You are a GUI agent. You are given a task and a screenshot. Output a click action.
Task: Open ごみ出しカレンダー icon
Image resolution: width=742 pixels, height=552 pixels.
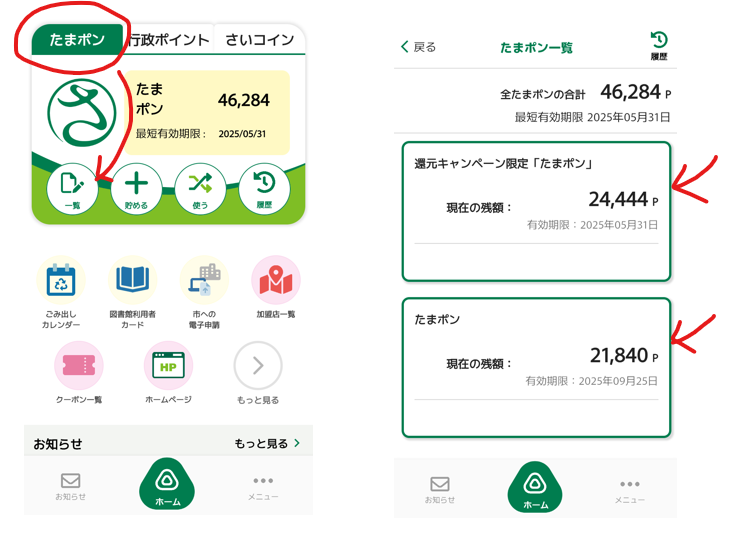tap(60, 281)
